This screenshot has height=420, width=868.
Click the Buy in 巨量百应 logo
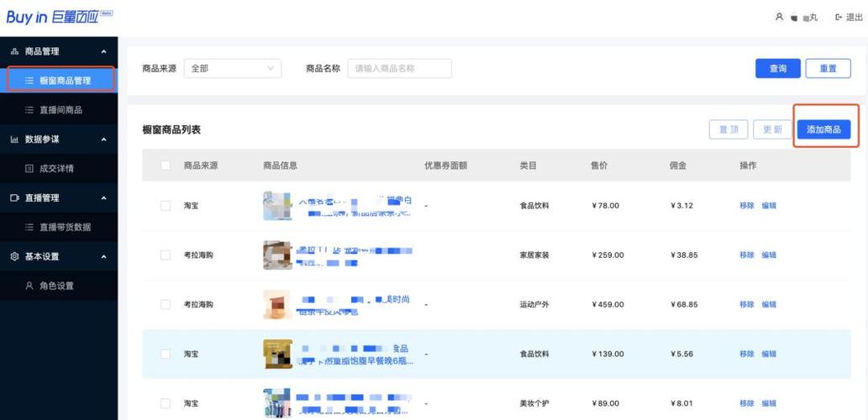[x=59, y=17]
